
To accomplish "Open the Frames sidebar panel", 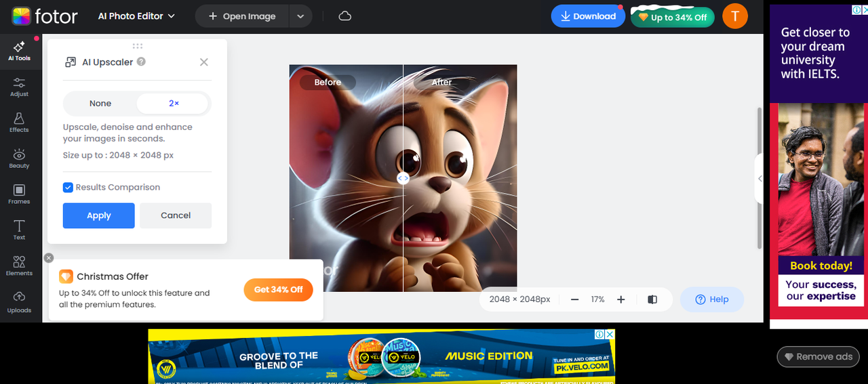I will point(19,194).
